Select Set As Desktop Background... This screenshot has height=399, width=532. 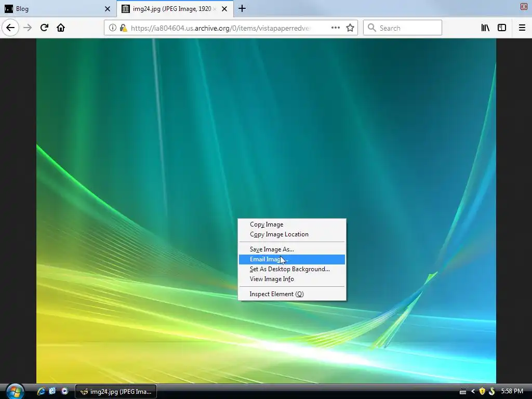click(292, 269)
